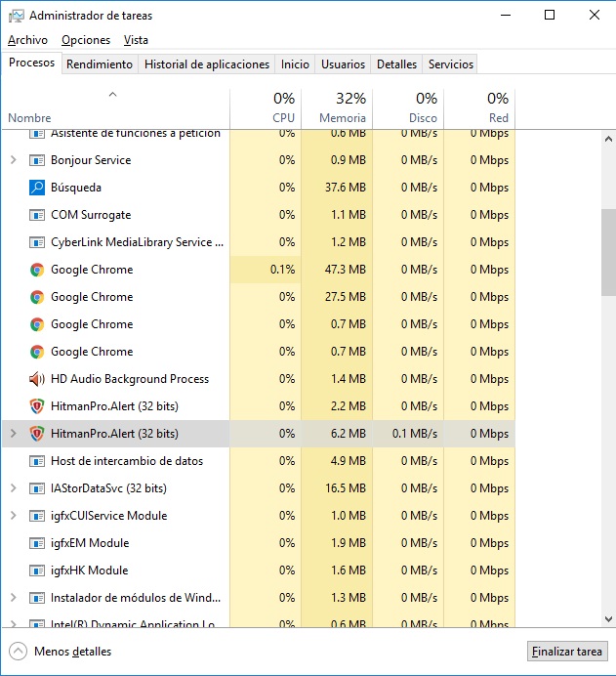This screenshot has width=616, height=676.
Task: Click the igfxCUIService Module icon
Action: (x=37, y=516)
